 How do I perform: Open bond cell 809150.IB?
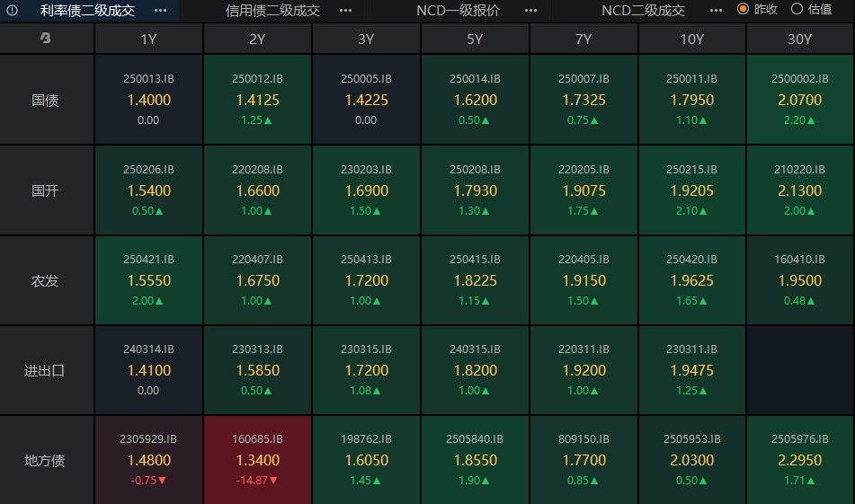(x=583, y=460)
